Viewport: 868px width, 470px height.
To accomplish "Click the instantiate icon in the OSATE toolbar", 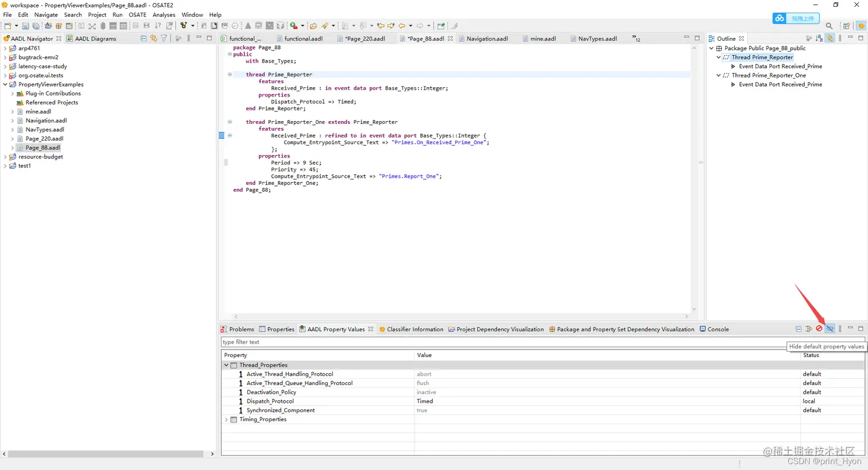I will [184, 26].
